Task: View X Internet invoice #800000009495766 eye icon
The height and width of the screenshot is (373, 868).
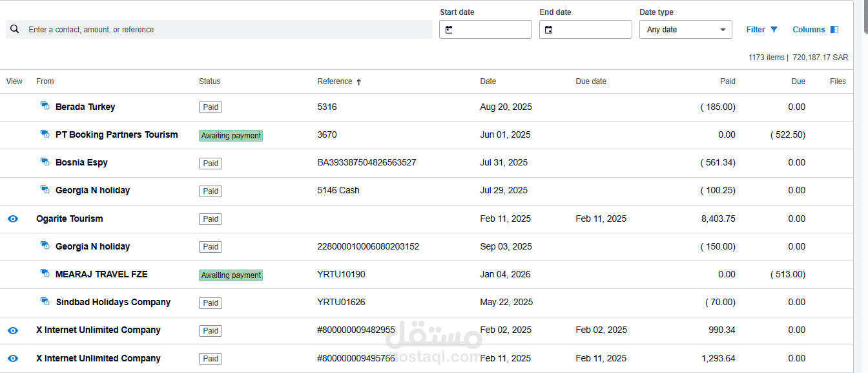Action: click(x=13, y=358)
